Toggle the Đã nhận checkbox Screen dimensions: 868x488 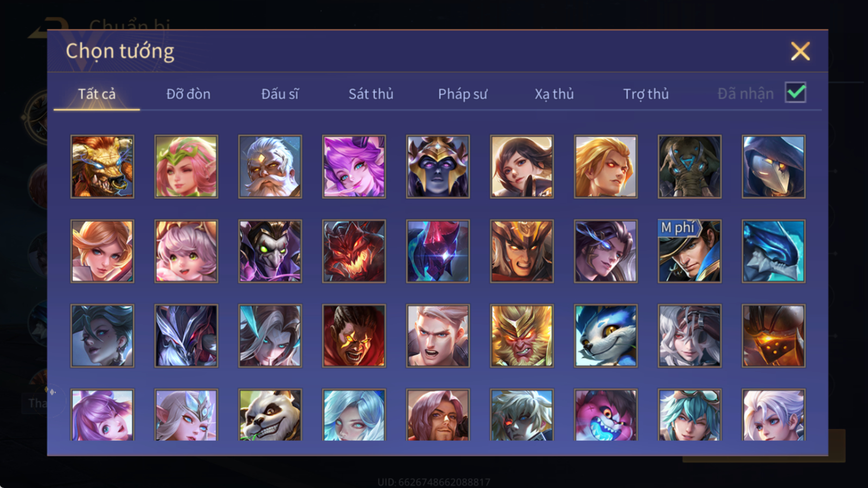click(796, 93)
